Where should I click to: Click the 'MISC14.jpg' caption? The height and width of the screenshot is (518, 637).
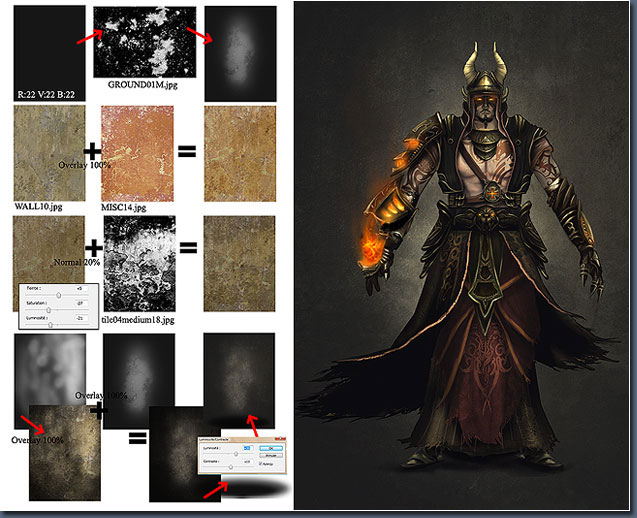click(x=124, y=207)
